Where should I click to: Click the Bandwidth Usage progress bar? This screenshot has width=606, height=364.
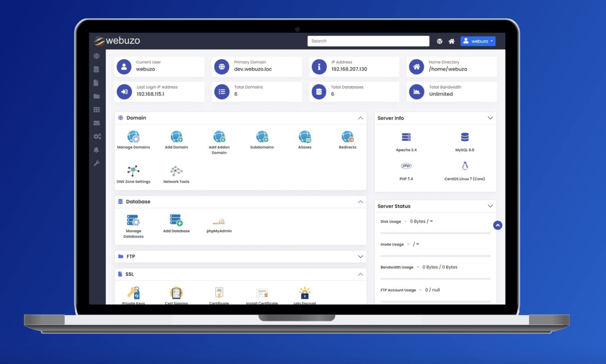pyautogui.click(x=435, y=278)
